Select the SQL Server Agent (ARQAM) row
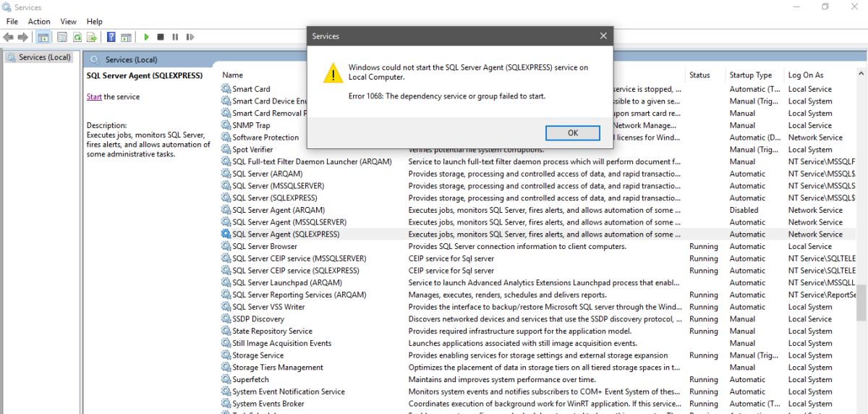868x414 pixels. click(x=537, y=210)
